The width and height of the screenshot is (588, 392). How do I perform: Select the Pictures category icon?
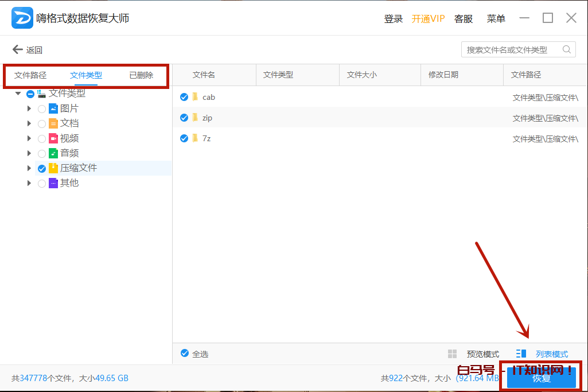coord(53,108)
